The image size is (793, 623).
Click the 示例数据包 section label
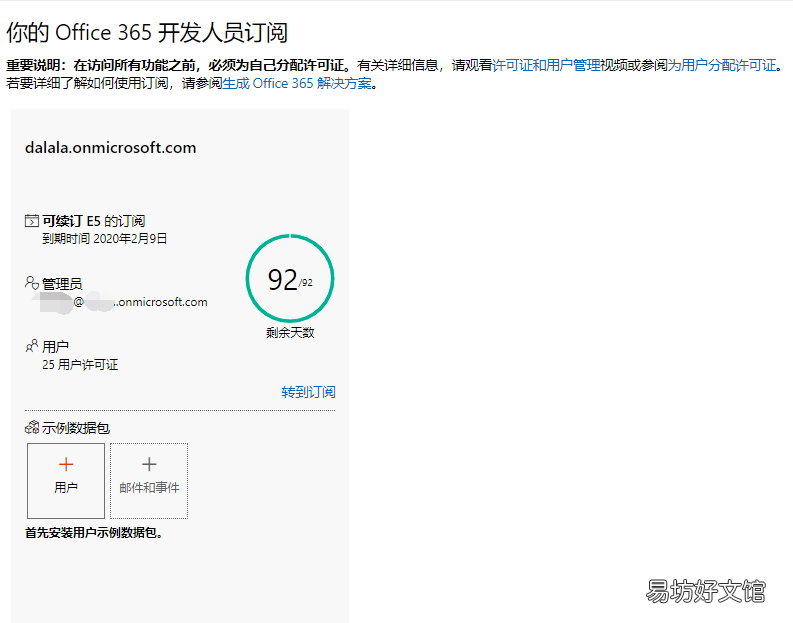pyautogui.click(x=76, y=428)
